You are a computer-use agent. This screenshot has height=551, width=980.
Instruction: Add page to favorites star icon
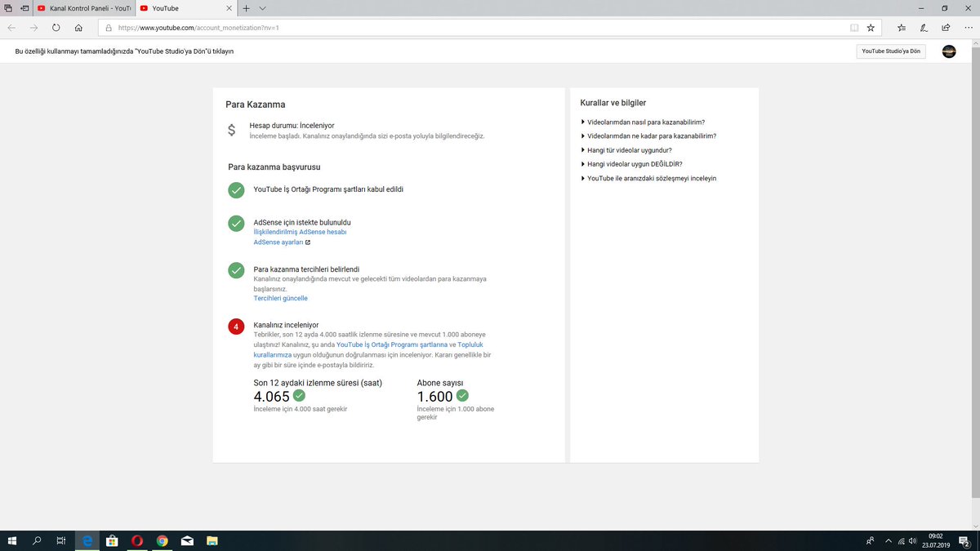pos(871,27)
